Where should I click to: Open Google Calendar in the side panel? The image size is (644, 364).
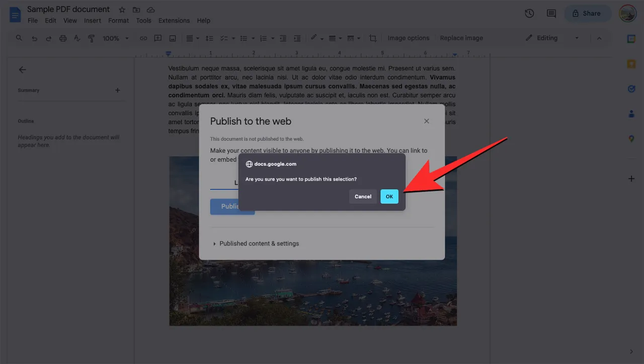pos(631,39)
